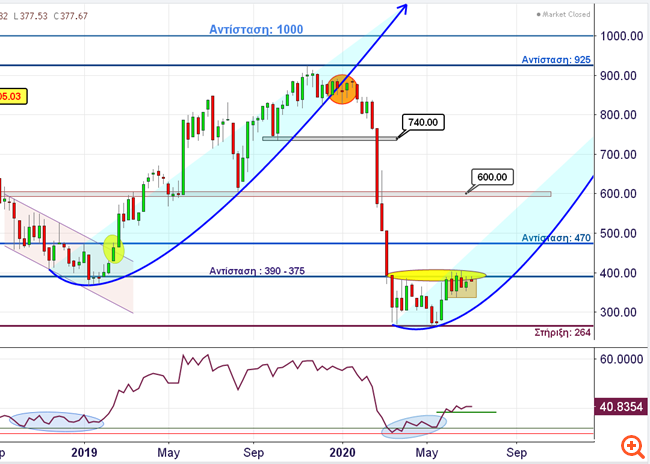Viewport: 650px width, 464px height.
Task: Click the Αντίσταση : 390 - 375 label
Action: tap(254, 271)
